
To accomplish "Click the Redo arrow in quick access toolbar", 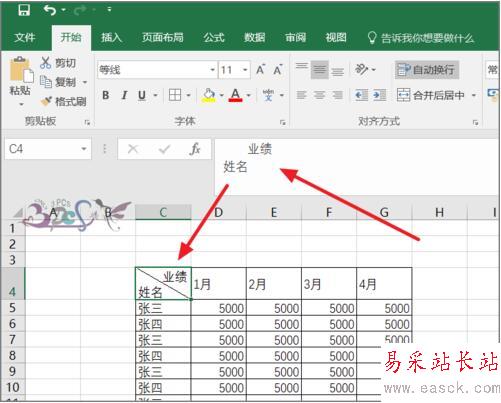I will point(80,10).
